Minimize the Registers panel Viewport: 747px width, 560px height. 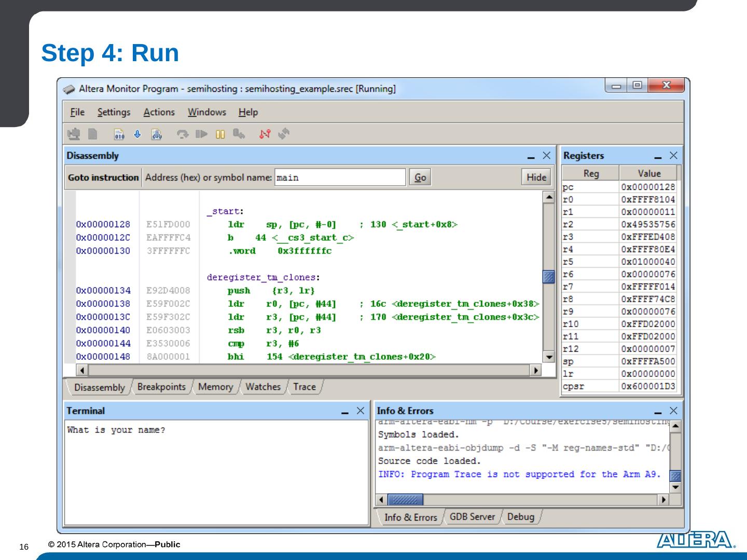658,156
